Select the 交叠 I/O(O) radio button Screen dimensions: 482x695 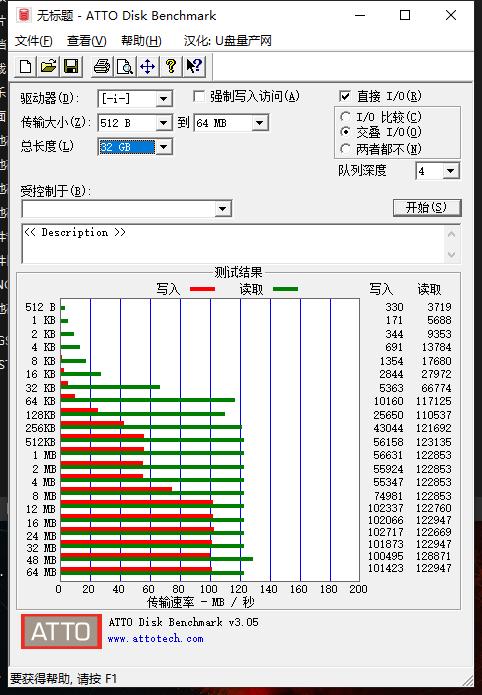pyautogui.click(x=345, y=132)
